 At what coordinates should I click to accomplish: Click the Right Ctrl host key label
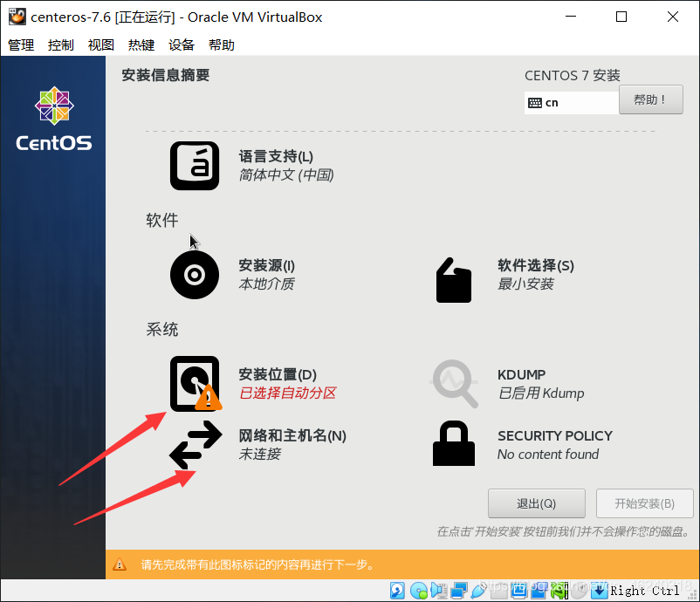click(x=645, y=591)
